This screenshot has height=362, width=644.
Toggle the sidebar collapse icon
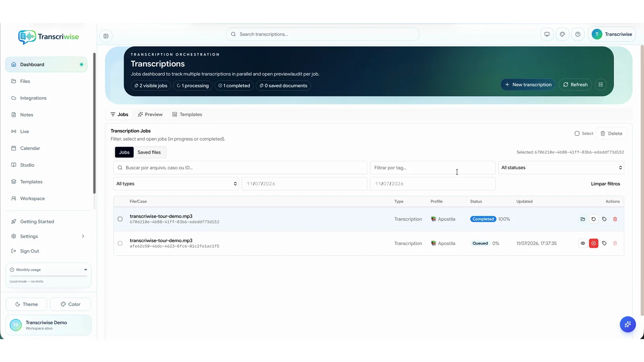pos(106,36)
